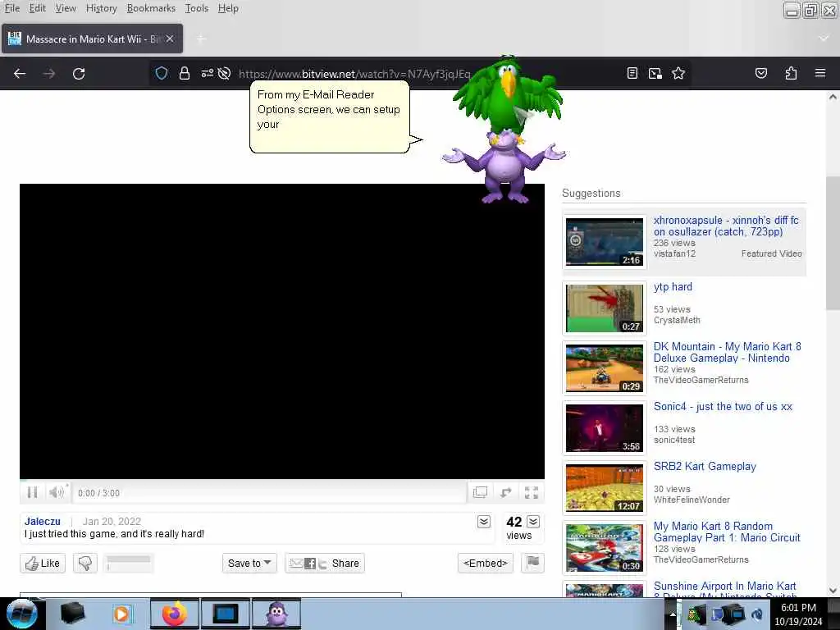Mute the video player volume
The height and width of the screenshot is (630, 840).
click(x=57, y=492)
